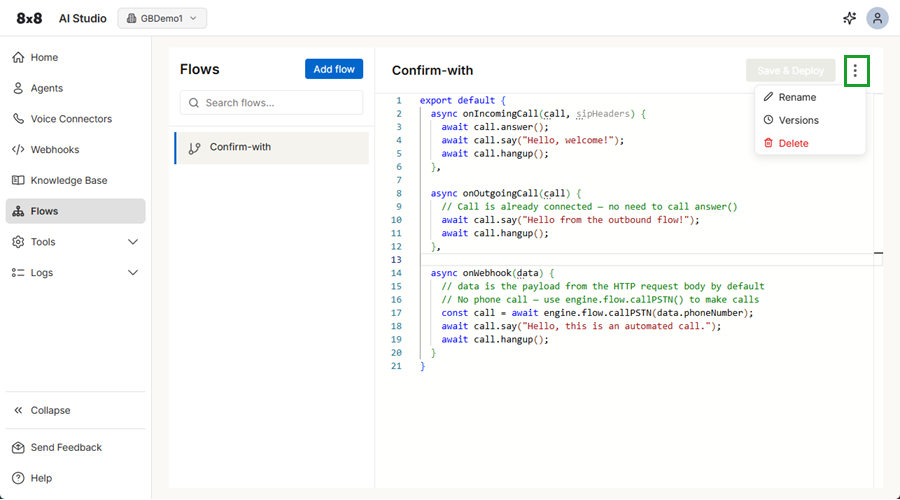
Task: Click the Voice Connectors phone icon
Action: 18,119
